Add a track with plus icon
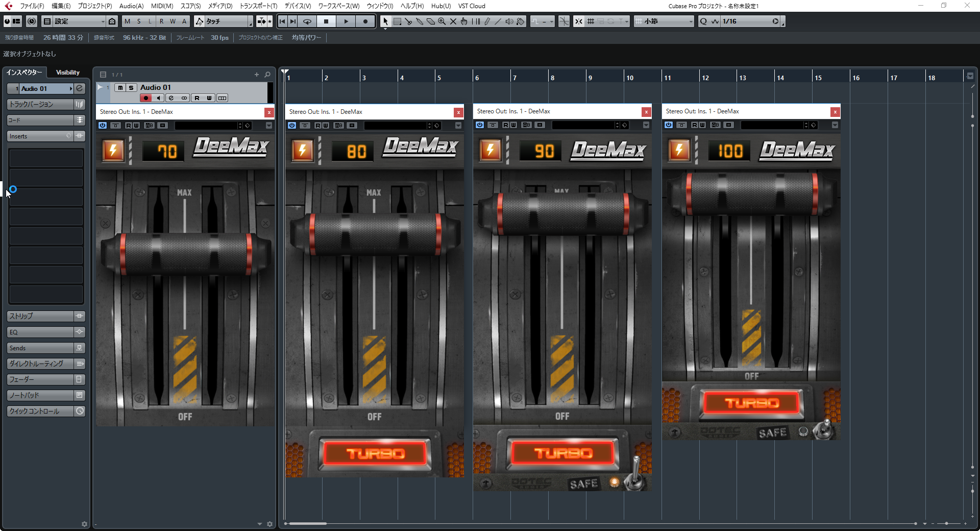The height and width of the screenshot is (531, 980). [x=257, y=75]
